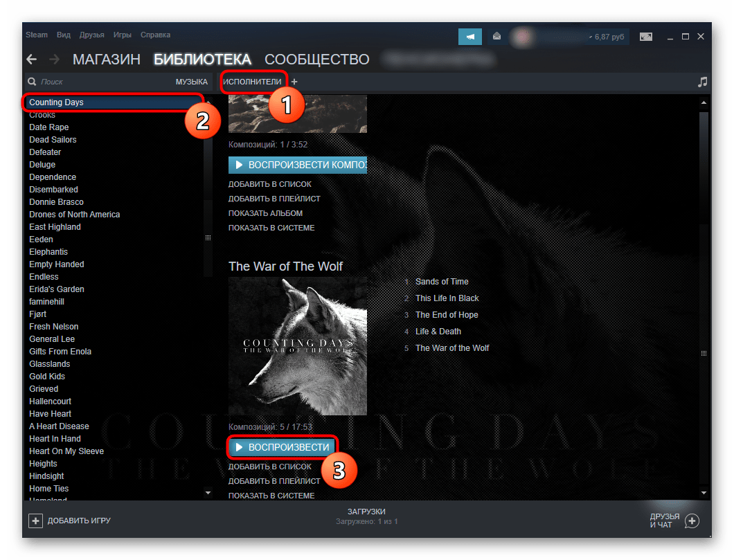The width and height of the screenshot is (734, 560).
Task: Click the partially visible upper album cover
Action: coord(298,114)
